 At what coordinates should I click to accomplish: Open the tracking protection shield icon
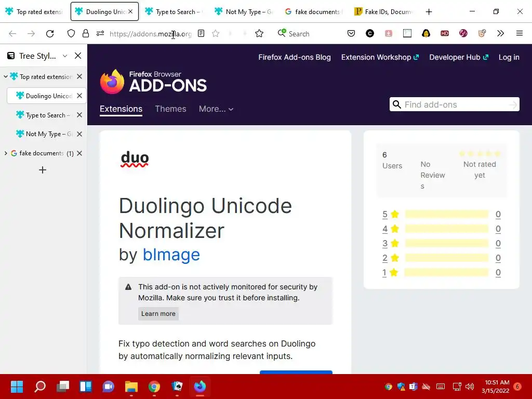(x=71, y=34)
